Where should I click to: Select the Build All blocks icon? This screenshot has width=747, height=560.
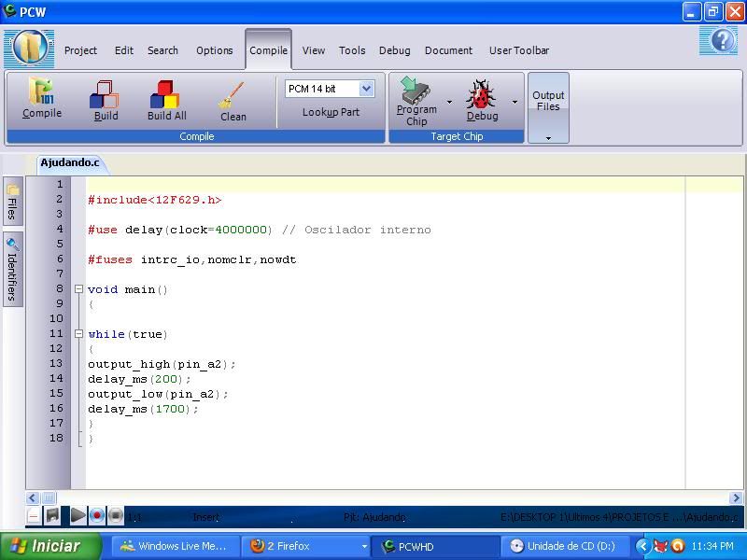165,94
